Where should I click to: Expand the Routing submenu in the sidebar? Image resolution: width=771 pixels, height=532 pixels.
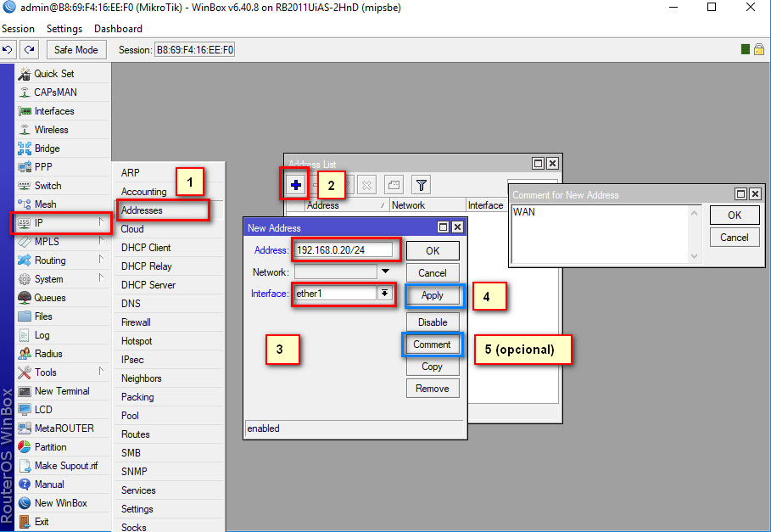(x=51, y=260)
